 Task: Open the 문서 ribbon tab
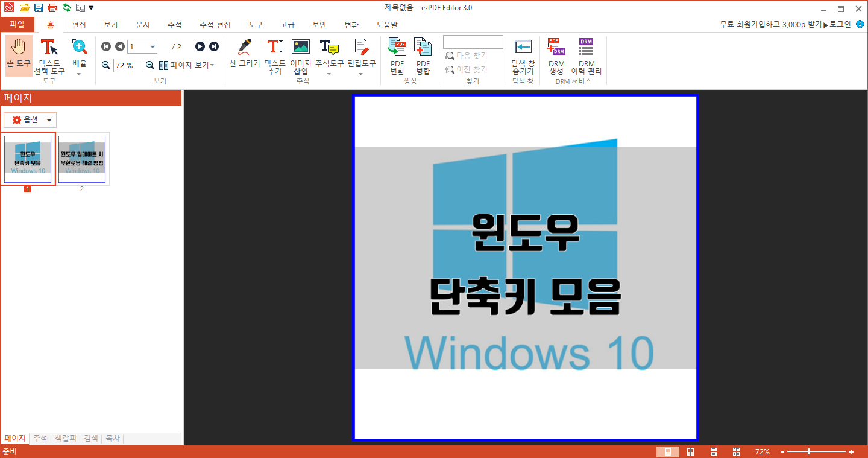(x=143, y=25)
